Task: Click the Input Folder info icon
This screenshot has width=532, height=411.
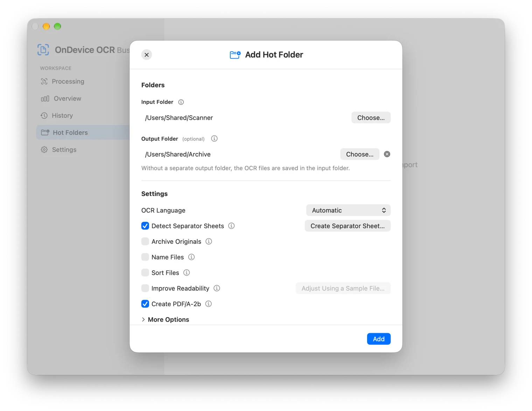Action: click(x=181, y=102)
